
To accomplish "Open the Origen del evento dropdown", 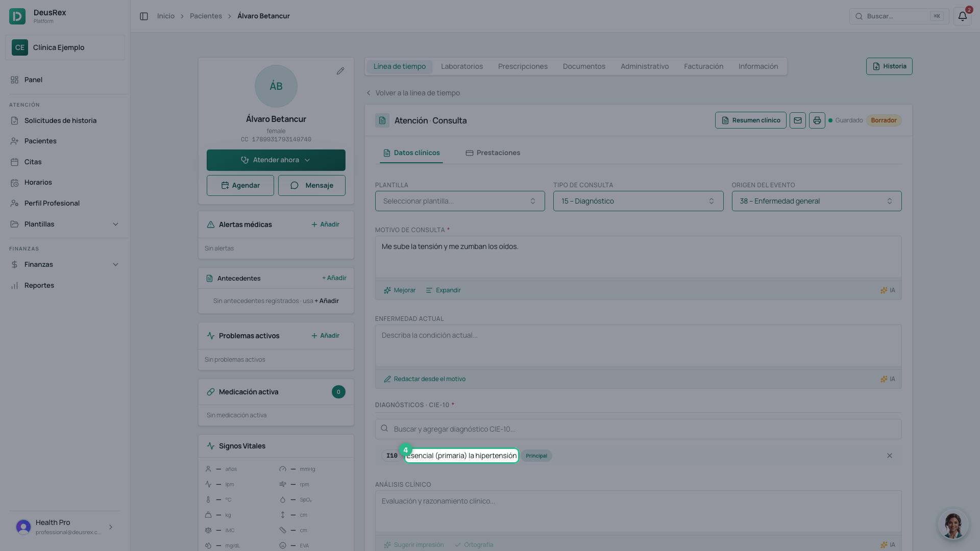I will coord(817,201).
